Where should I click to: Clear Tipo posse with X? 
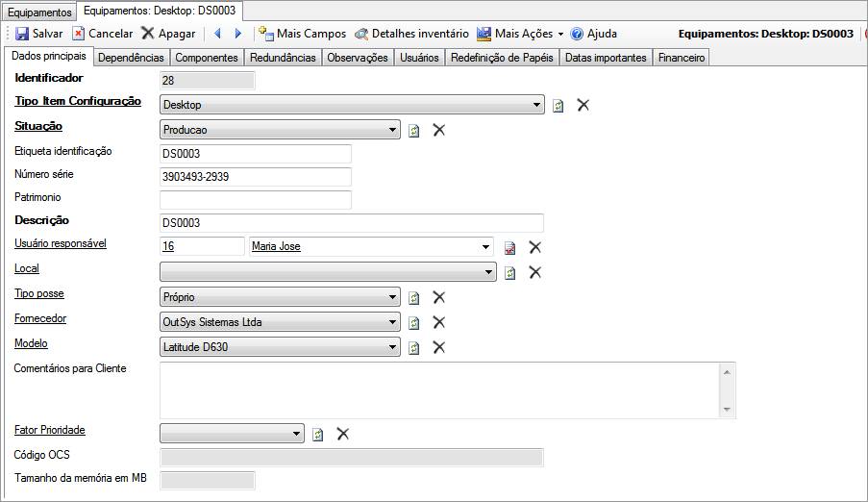pyautogui.click(x=439, y=297)
